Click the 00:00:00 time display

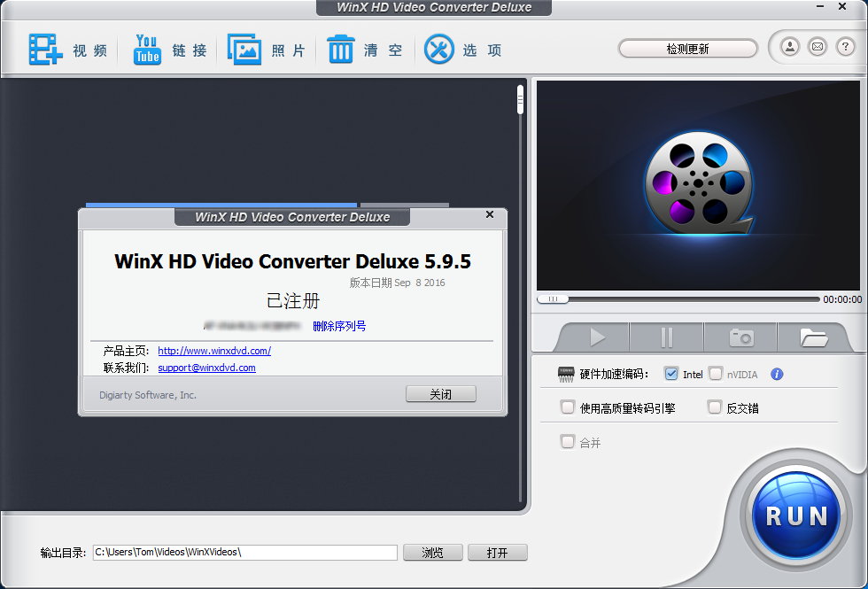pyautogui.click(x=842, y=299)
